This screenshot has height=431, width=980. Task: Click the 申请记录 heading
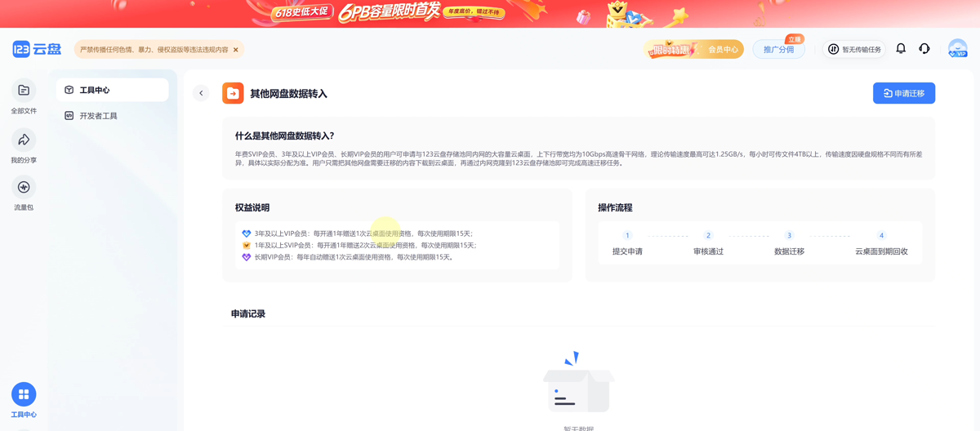point(248,313)
